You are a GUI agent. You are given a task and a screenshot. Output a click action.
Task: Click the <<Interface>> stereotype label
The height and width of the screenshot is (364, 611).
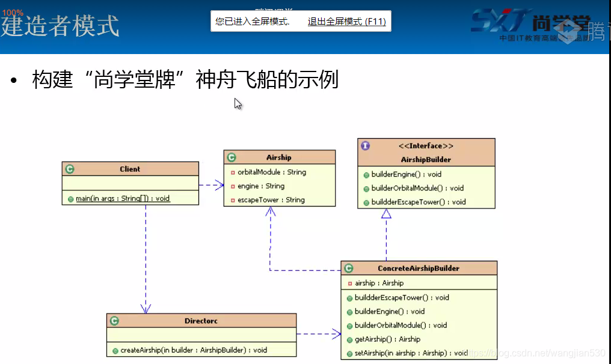(x=426, y=145)
